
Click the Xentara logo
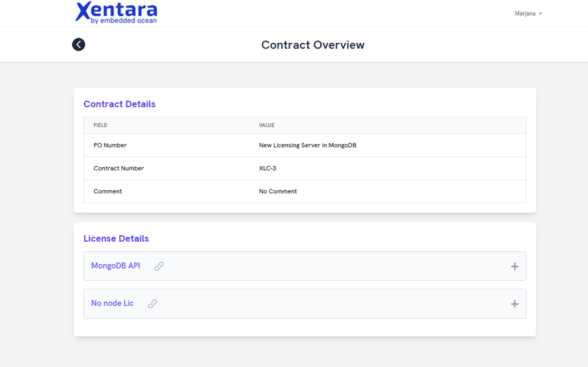(x=116, y=12)
